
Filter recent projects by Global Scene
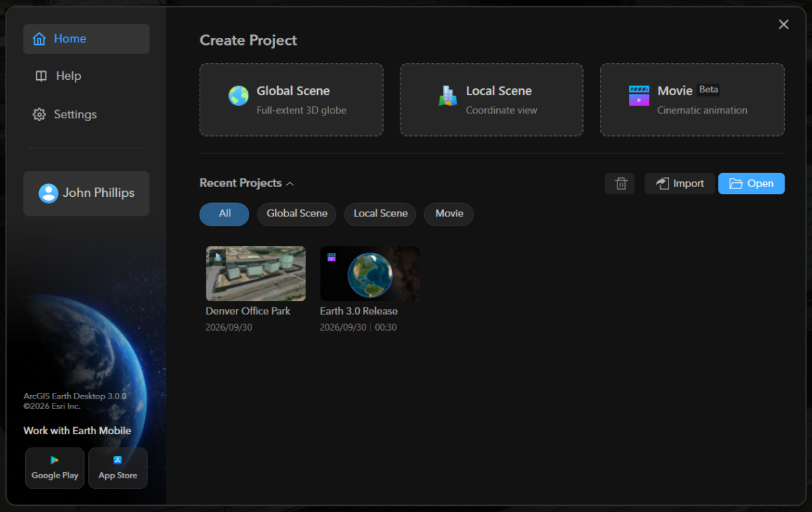point(297,214)
